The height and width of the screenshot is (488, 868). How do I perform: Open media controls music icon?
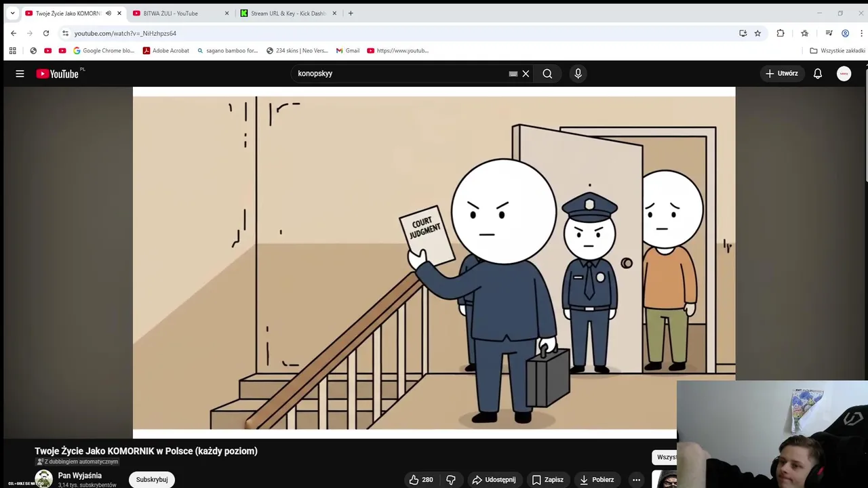[x=829, y=33]
